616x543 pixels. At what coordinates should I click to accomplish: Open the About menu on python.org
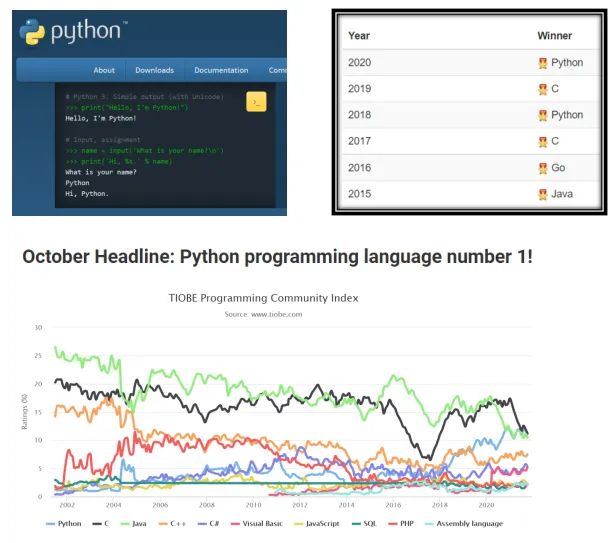click(x=104, y=70)
